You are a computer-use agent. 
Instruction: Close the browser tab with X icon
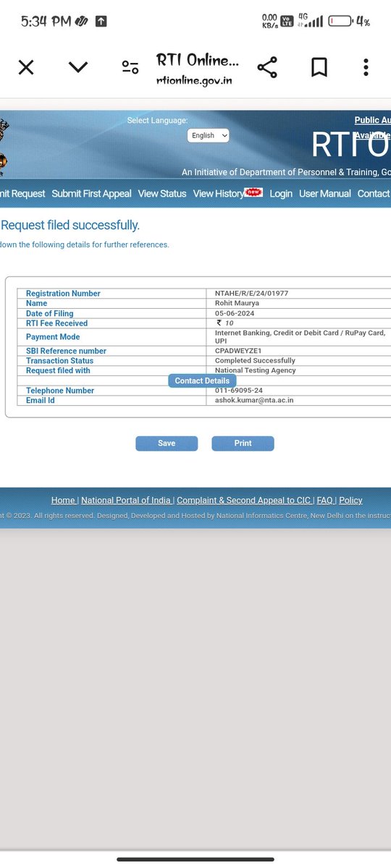(x=26, y=68)
